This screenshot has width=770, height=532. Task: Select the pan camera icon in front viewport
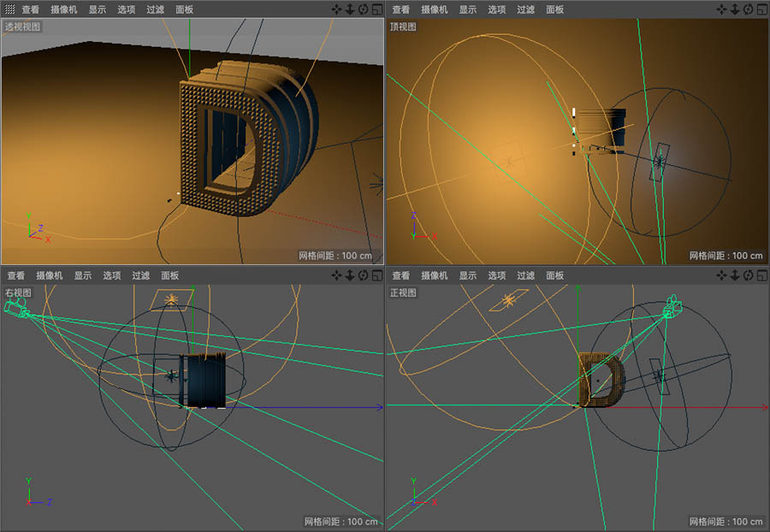[723, 275]
